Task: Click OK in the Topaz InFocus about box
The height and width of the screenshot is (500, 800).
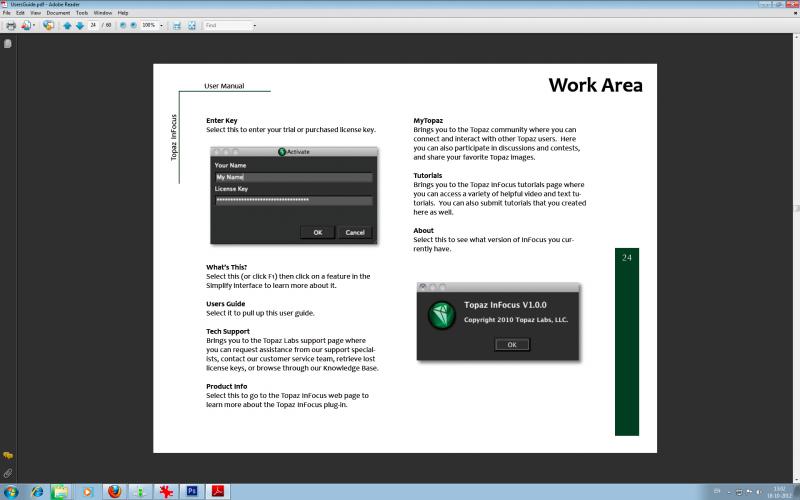Action: (x=512, y=344)
